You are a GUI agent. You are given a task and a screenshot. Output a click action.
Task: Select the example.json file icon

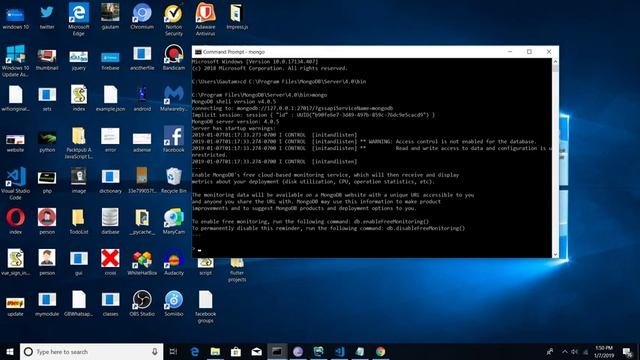click(x=110, y=99)
